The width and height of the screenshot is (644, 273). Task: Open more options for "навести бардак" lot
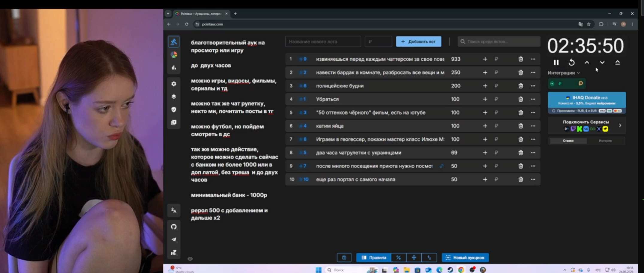533,72
